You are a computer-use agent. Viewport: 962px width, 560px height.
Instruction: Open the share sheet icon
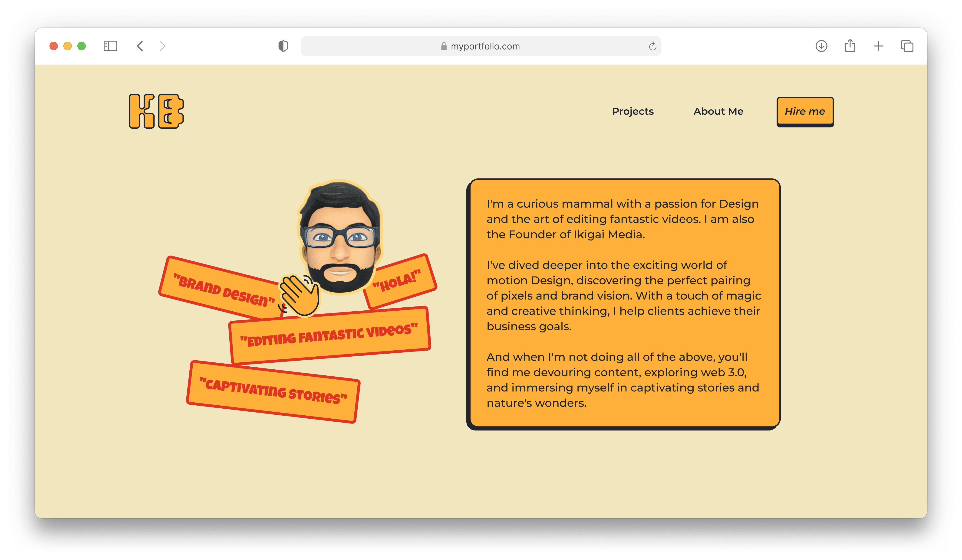850,46
